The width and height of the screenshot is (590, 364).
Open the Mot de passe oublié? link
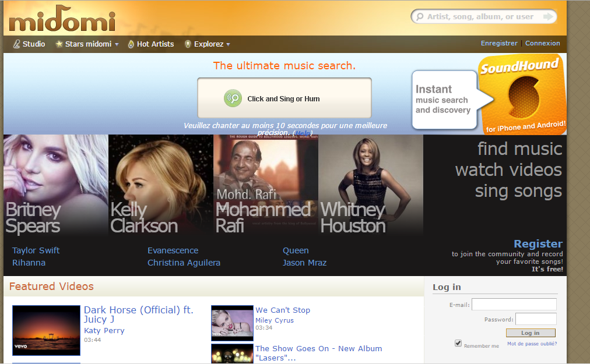click(532, 344)
